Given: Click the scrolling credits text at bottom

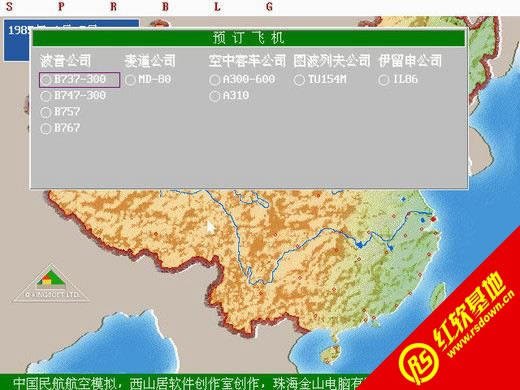Looking at the screenshot, I should 190,383.
